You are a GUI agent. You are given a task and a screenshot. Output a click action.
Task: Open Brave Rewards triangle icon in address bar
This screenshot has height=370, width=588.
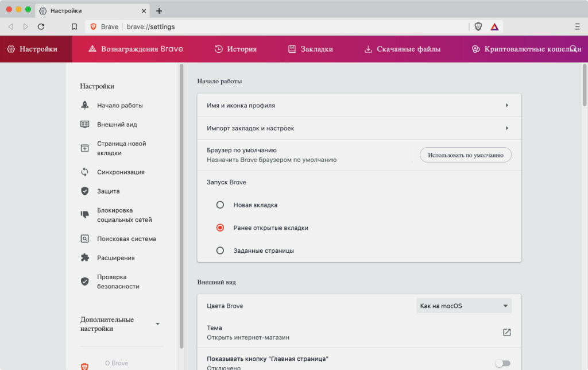[x=494, y=26]
